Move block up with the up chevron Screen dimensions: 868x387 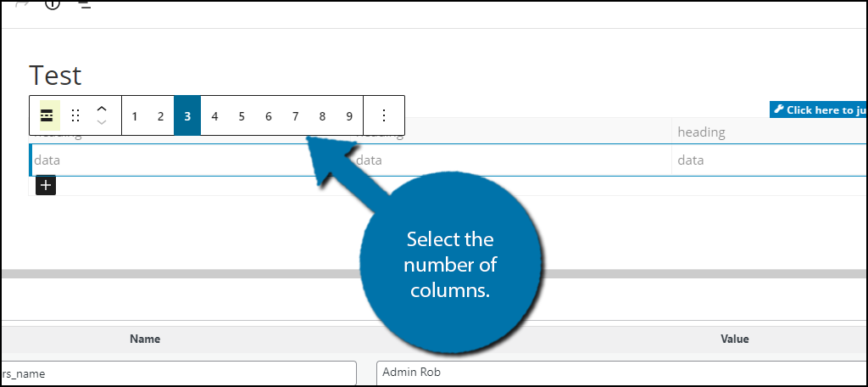tap(102, 109)
